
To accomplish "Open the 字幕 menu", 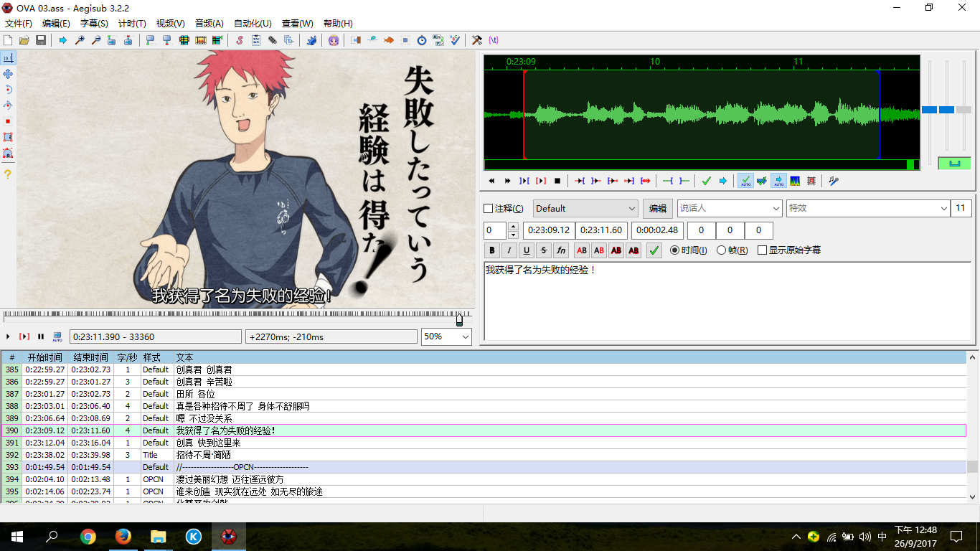I will click(x=94, y=24).
